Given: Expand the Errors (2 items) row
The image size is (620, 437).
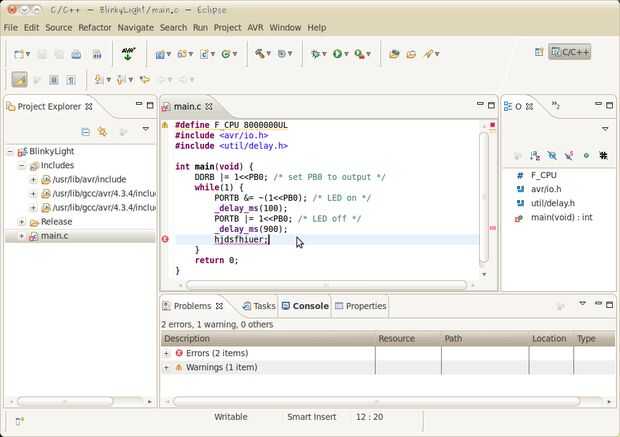Looking at the screenshot, I should [x=167, y=353].
